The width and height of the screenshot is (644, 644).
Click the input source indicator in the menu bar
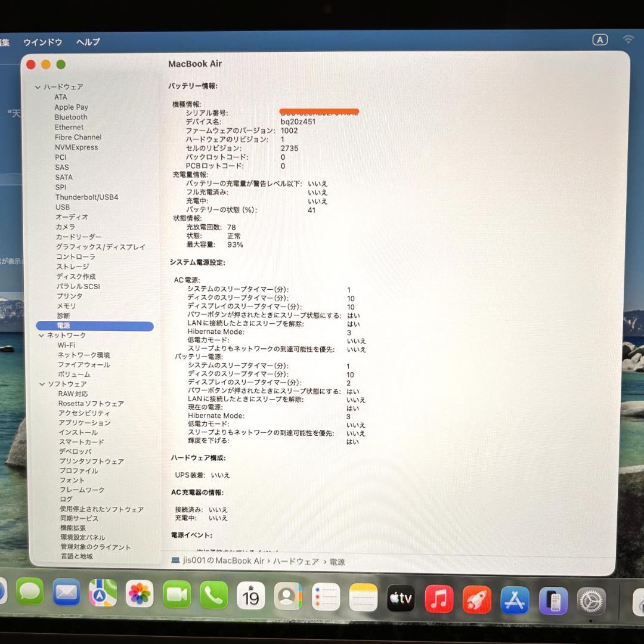[600, 39]
